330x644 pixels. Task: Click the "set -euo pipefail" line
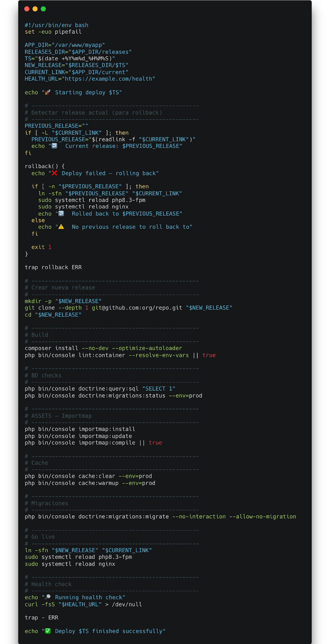[x=53, y=32]
